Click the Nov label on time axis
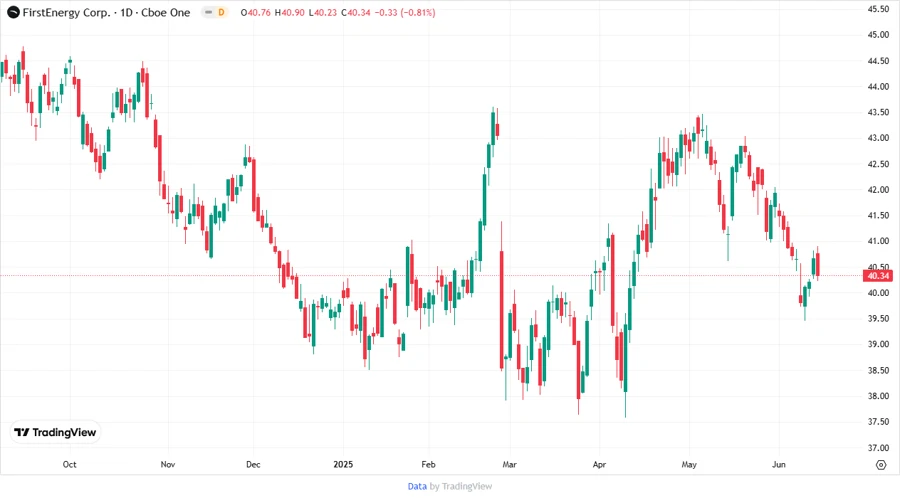900x498 pixels. coord(168,464)
